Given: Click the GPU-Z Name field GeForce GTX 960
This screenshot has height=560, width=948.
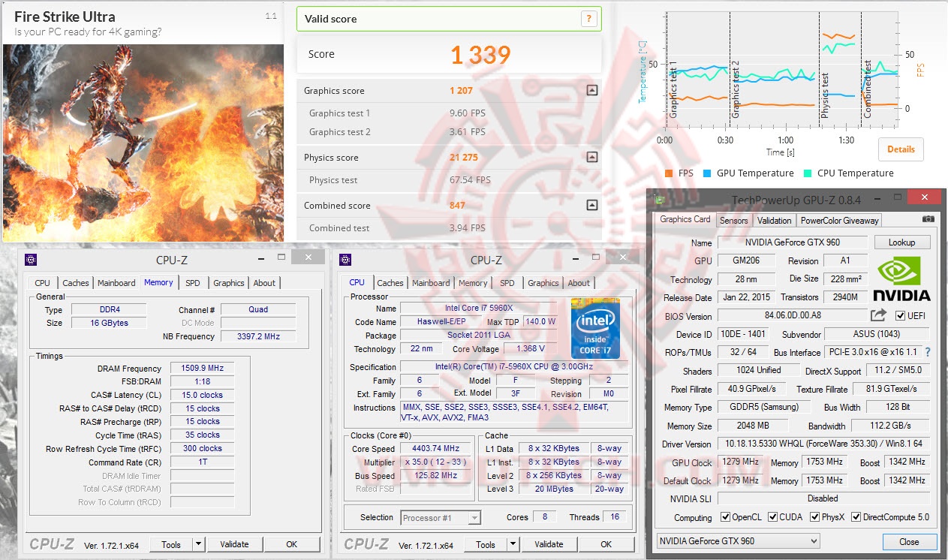Looking at the screenshot, I should (x=792, y=242).
